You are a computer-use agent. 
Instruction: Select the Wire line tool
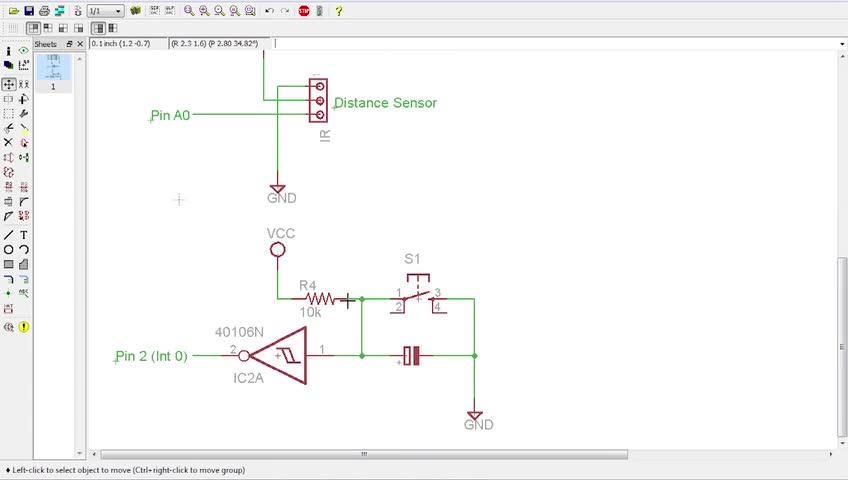(x=8, y=235)
